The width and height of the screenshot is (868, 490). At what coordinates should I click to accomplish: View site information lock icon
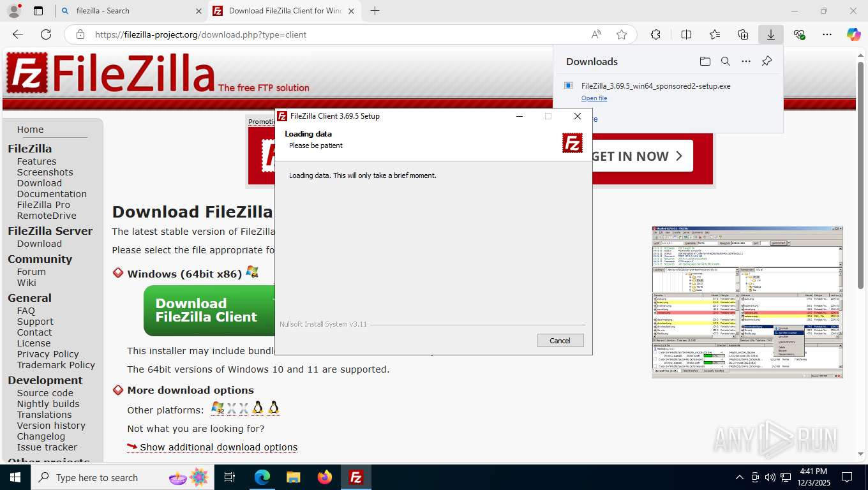pos(80,34)
